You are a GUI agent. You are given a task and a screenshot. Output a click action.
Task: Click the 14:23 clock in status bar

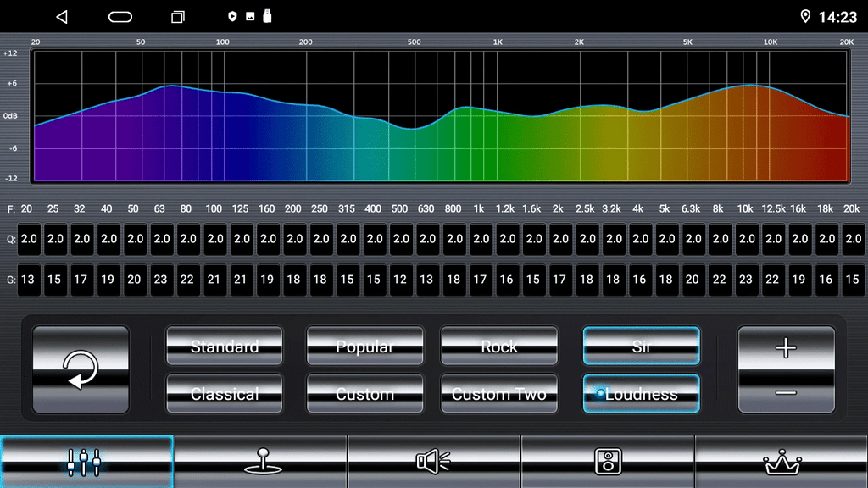837,17
